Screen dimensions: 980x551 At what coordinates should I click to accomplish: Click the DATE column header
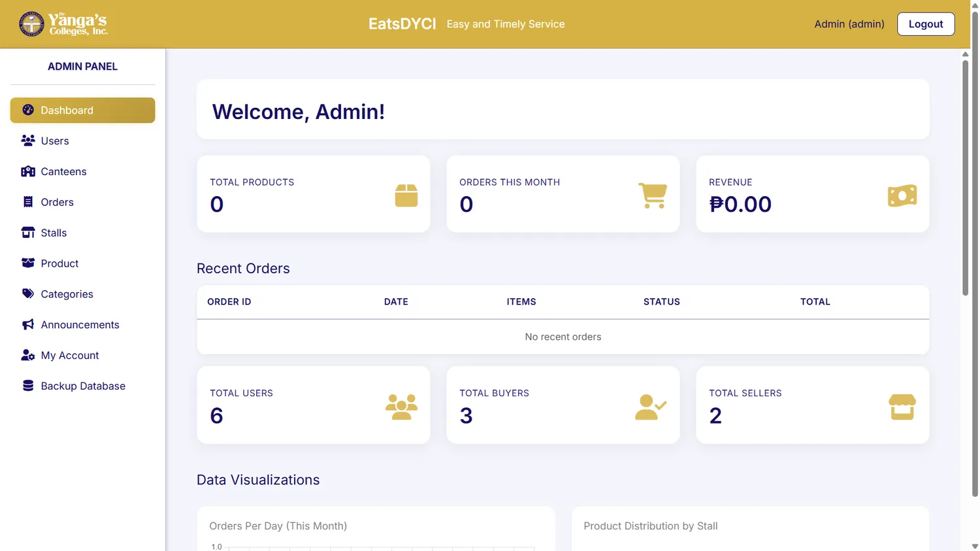396,302
